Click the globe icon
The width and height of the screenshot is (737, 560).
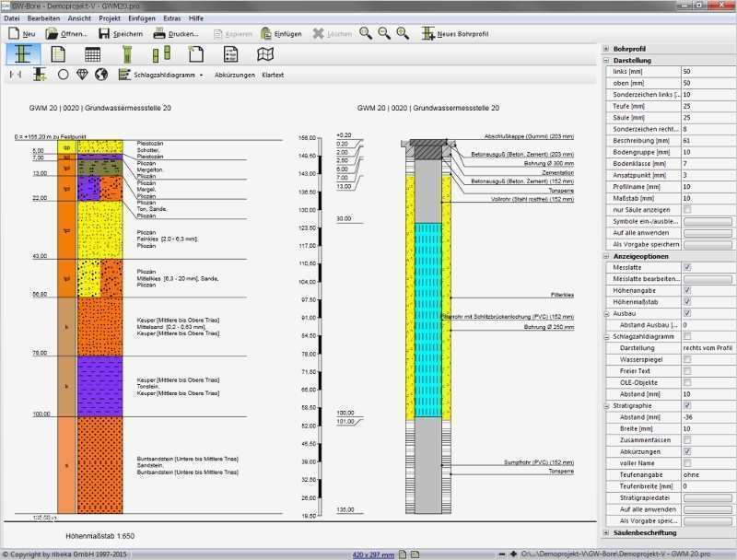coord(101,75)
